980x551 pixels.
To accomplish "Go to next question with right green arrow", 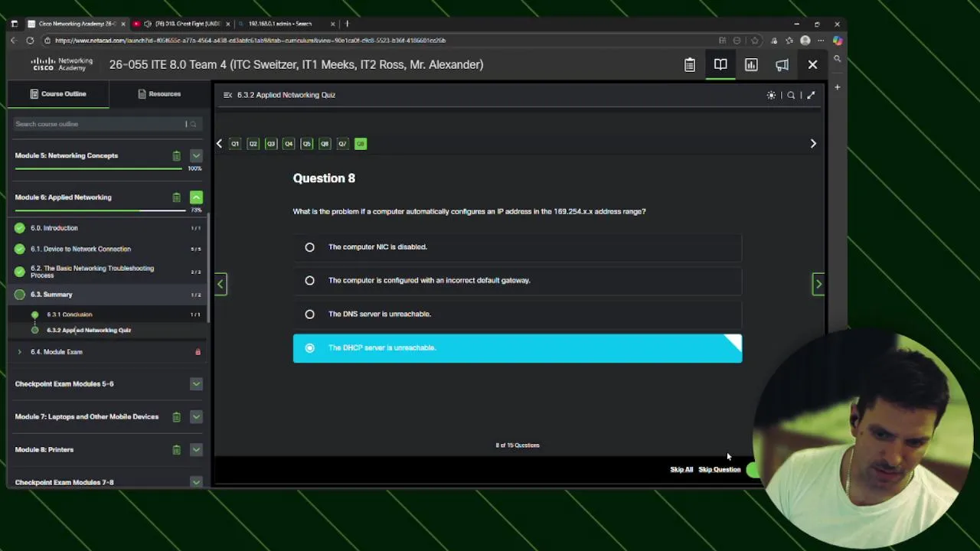I will [x=818, y=285].
